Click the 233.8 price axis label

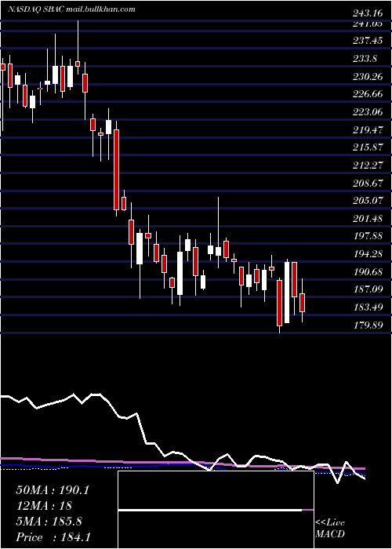click(x=365, y=59)
